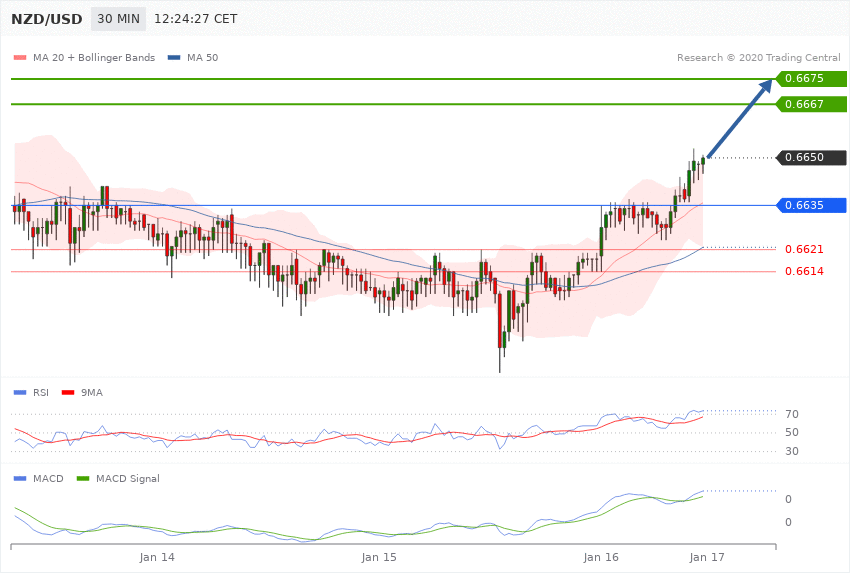Viewport: 850px width, 576px height.
Task: Select the 30 MIN timeframe button
Action: 118,19
